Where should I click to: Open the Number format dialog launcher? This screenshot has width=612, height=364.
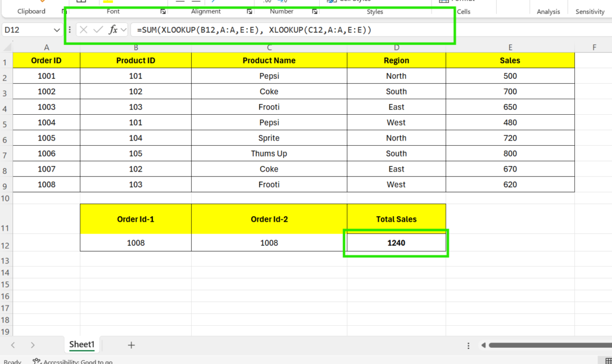click(314, 12)
